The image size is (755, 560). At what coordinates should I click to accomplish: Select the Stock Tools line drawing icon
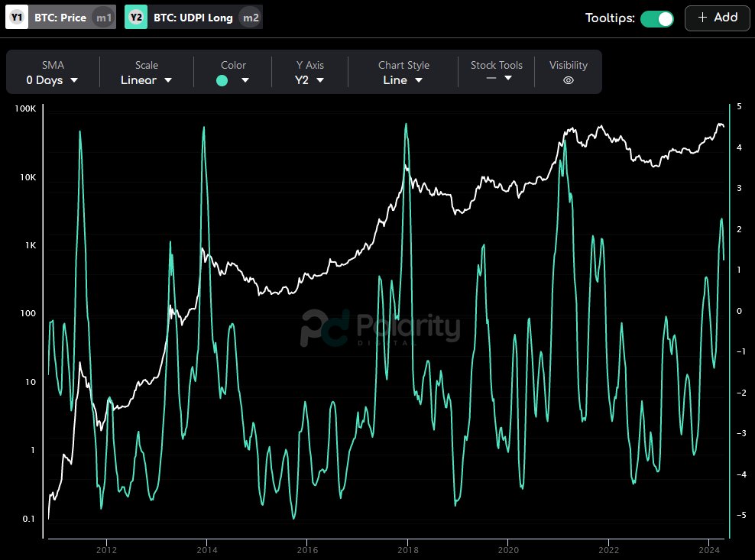490,76
